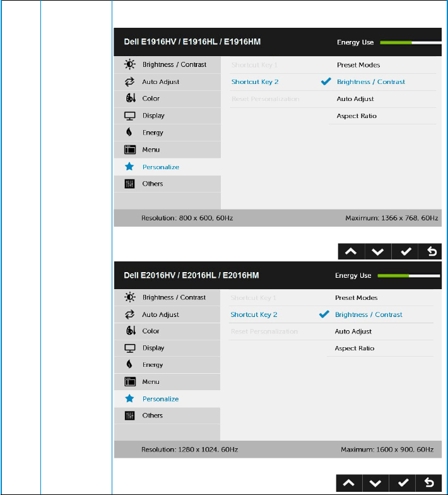Open Color label in E2016HV sidebar
448x495 pixels.
click(x=150, y=331)
